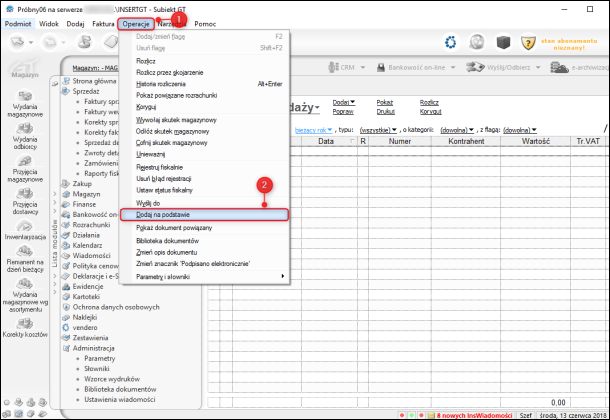Click the Pokaż link above the list
Image resolution: width=610 pixels, height=420 pixels.
point(385,102)
